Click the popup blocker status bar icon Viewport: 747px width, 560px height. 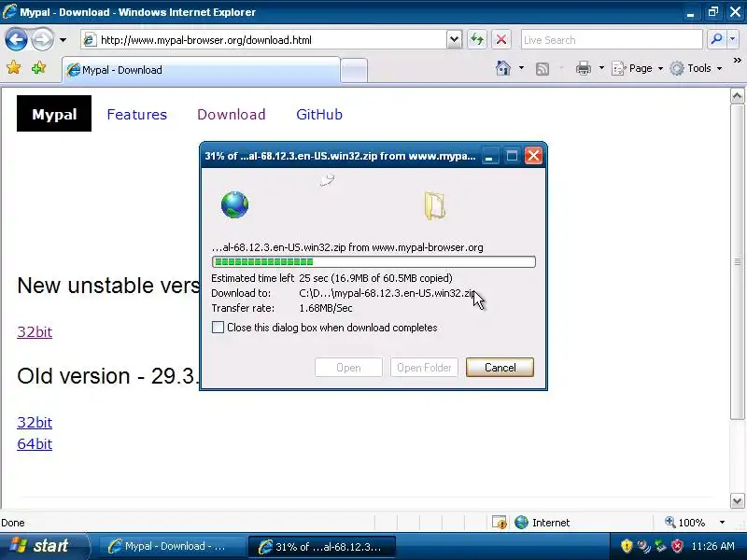(x=500, y=523)
